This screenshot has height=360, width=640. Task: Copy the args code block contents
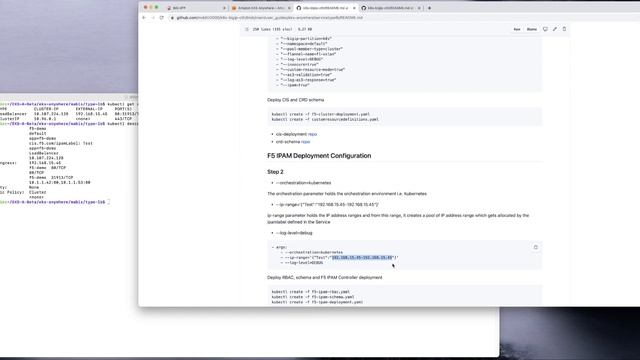(x=536, y=247)
